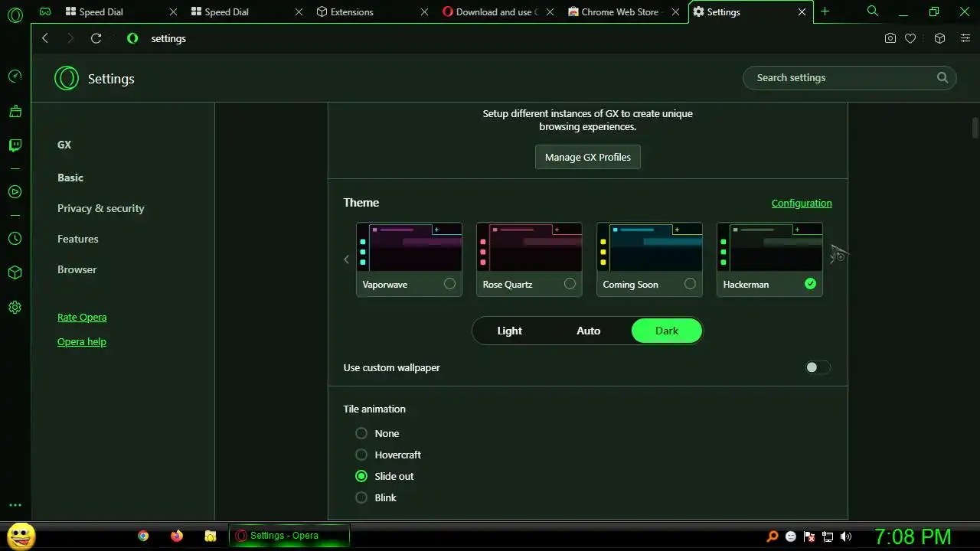Click the orange magnifier tray icon

773,536
